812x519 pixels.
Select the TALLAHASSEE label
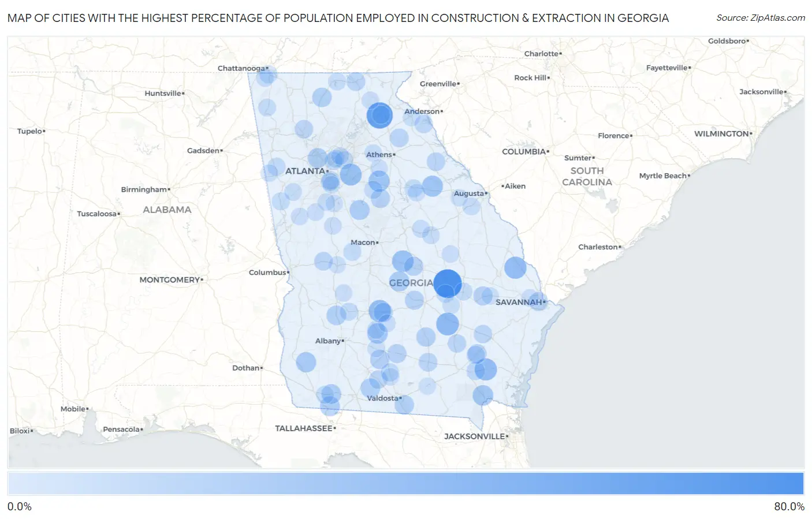304,428
